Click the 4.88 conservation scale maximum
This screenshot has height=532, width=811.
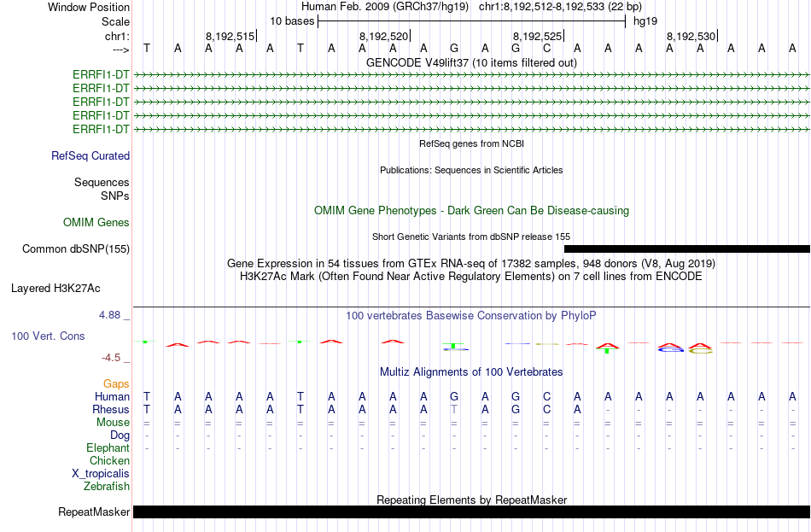pyautogui.click(x=109, y=315)
